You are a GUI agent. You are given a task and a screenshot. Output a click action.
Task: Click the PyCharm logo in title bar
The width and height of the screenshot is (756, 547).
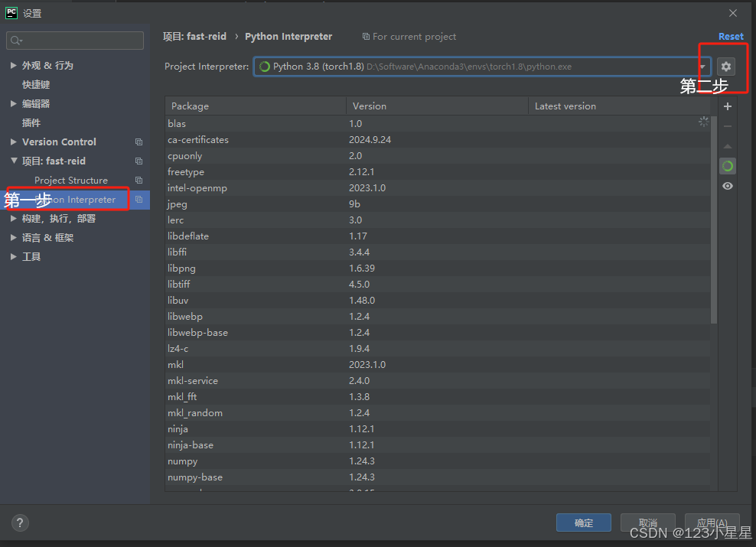pyautogui.click(x=11, y=13)
